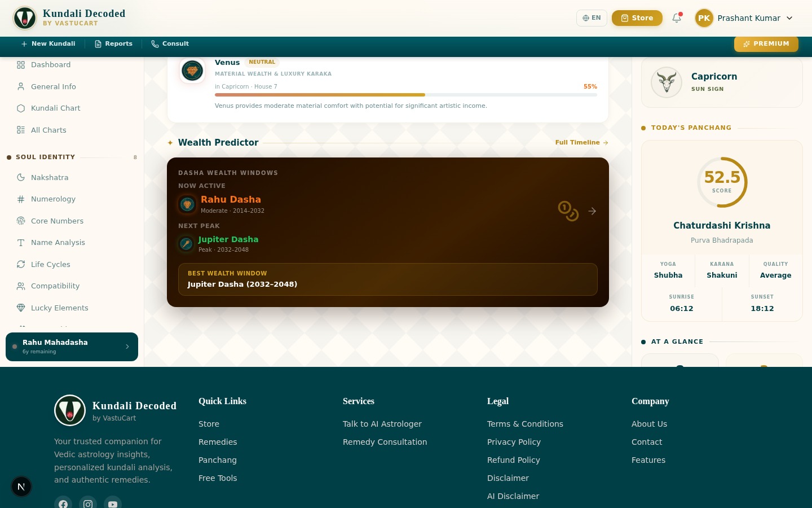The height and width of the screenshot is (508, 812).
Task: Open the Full Timeline link
Action: coord(581,143)
